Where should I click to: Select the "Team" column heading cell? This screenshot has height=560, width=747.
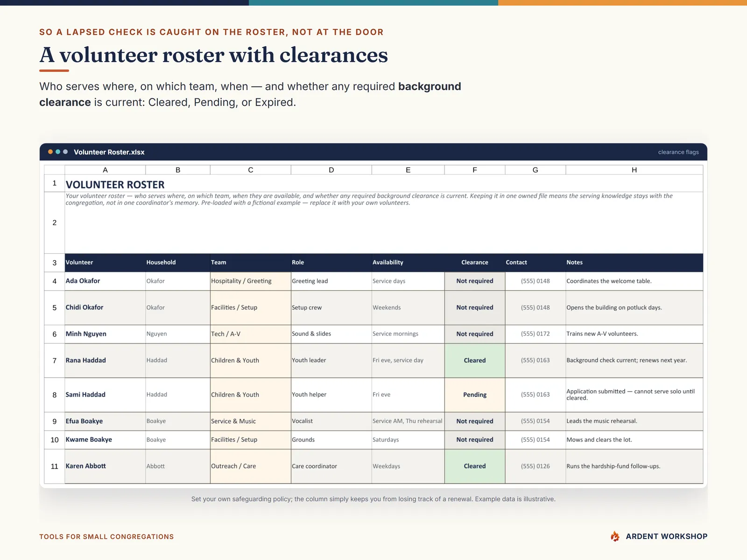coord(251,263)
